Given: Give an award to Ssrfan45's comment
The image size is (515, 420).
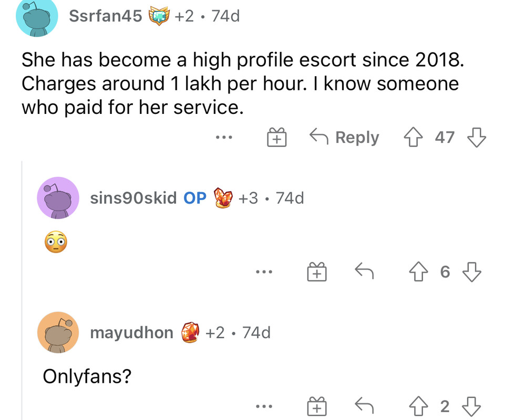Looking at the screenshot, I should (275, 138).
